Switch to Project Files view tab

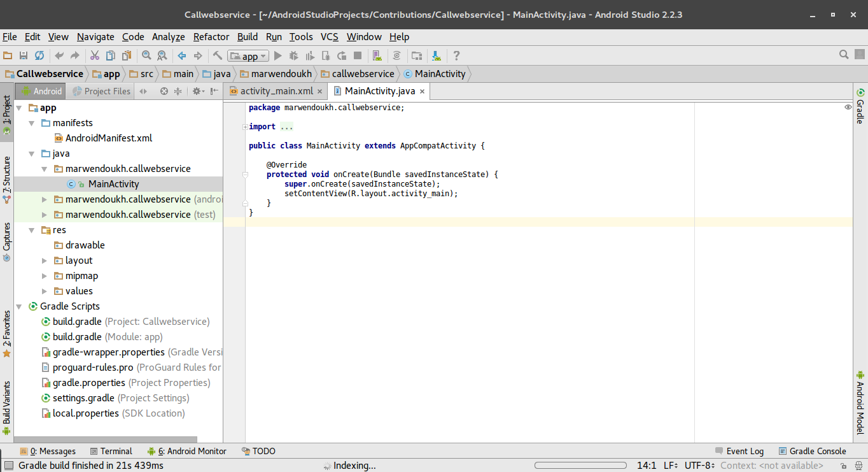click(101, 91)
